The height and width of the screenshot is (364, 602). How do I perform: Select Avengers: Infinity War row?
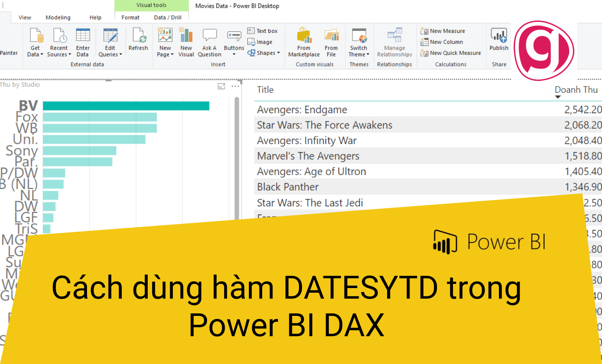click(x=428, y=140)
